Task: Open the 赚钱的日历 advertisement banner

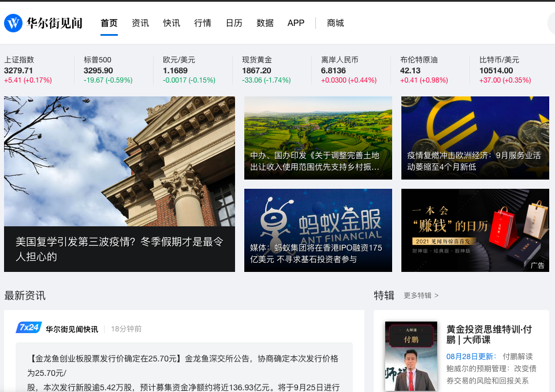Action: pos(475,230)
